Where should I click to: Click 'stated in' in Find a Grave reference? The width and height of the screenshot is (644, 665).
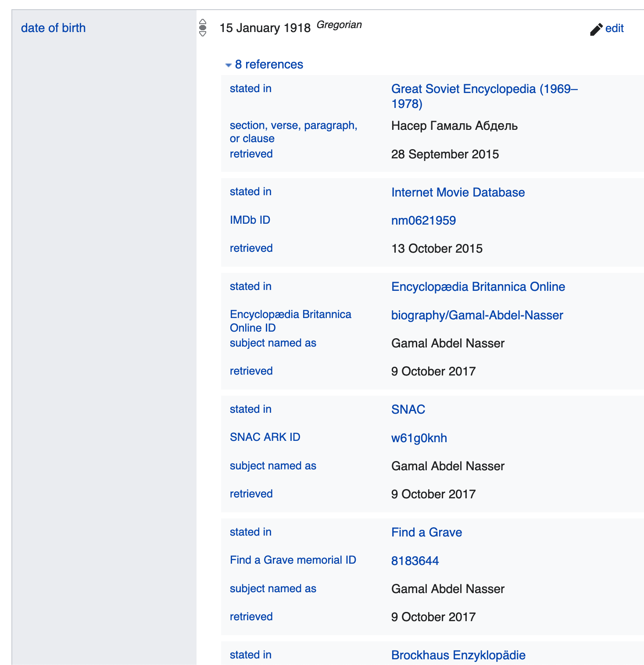click(x=250, y=532)
